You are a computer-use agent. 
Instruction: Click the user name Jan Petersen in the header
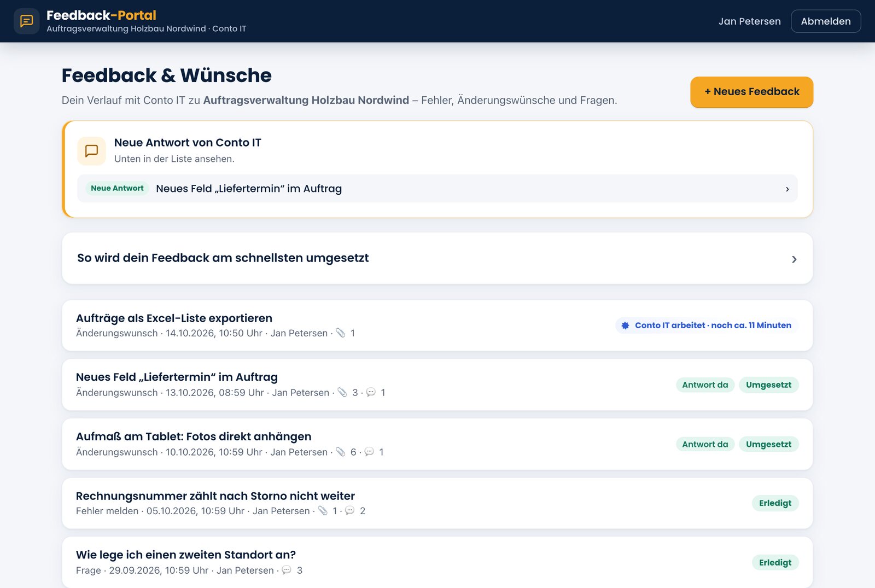click(749, 21)
